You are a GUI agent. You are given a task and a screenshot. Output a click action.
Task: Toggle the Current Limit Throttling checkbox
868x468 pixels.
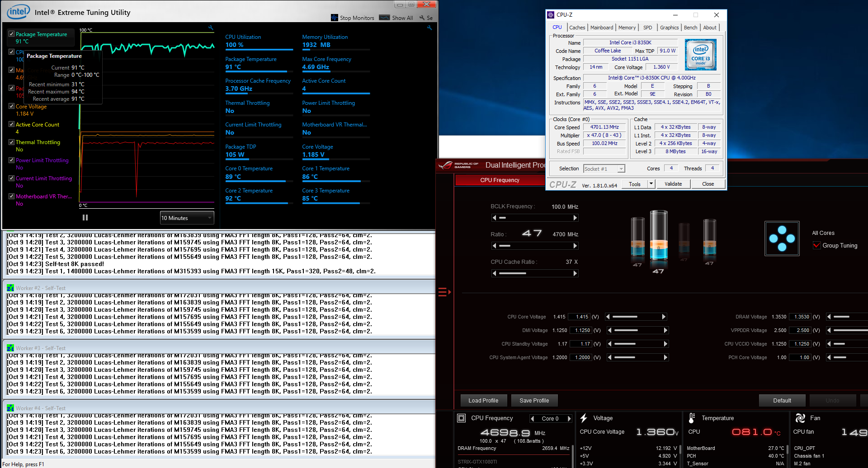click(x=12, y=178)
